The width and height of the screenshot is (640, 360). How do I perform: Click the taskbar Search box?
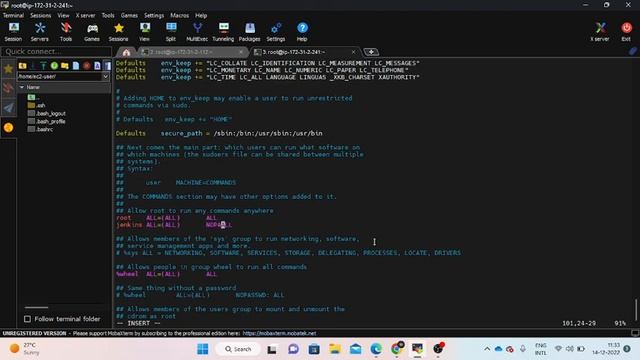click(238, 349)
